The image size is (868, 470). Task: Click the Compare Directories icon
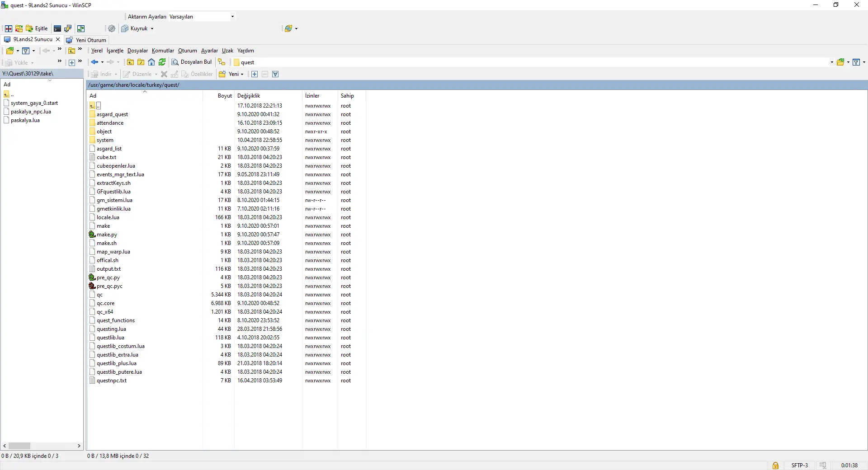tap(8, 28)
